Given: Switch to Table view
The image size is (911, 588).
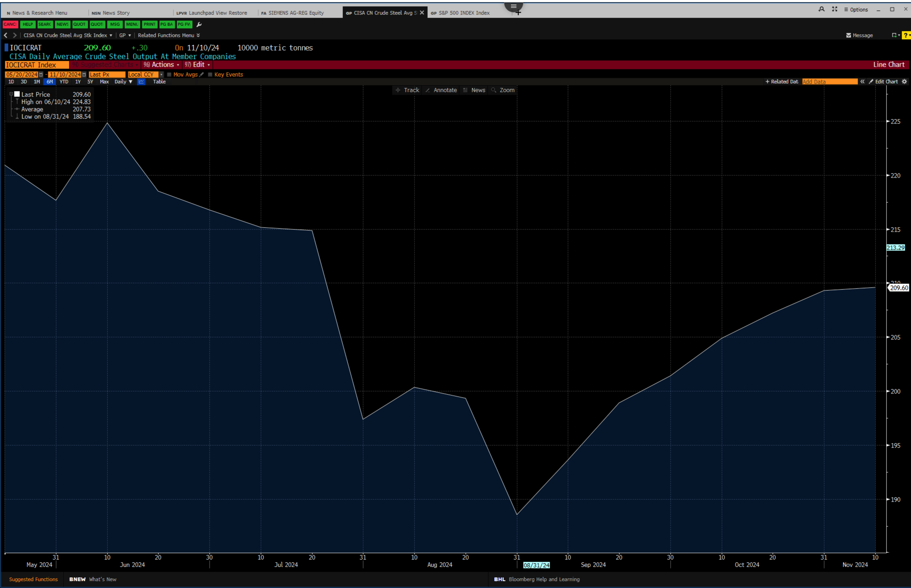Looking at the screenshot, I should [x=159, y=82].
